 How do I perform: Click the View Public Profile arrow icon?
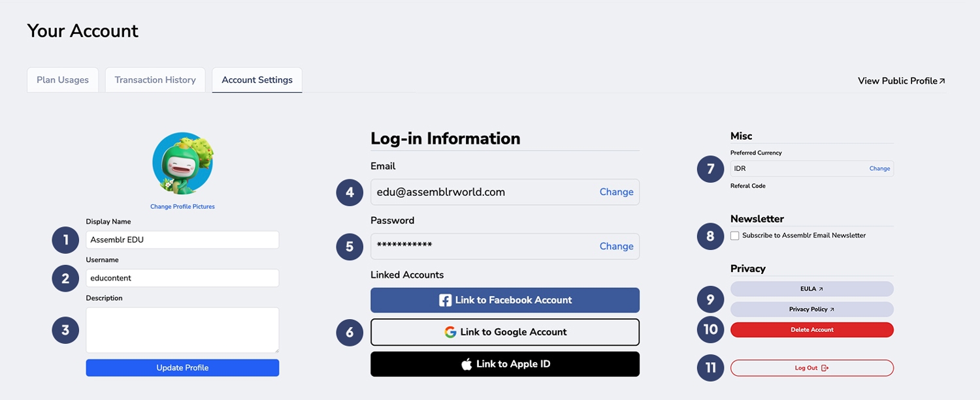[942, 81]
